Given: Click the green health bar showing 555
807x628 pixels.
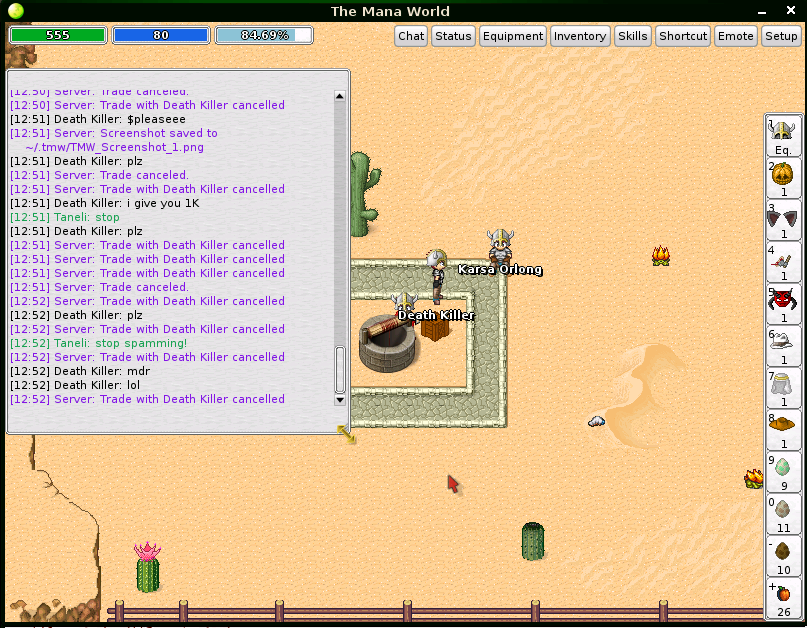Looking at the screenshot, I should click(x=58, y=35).
